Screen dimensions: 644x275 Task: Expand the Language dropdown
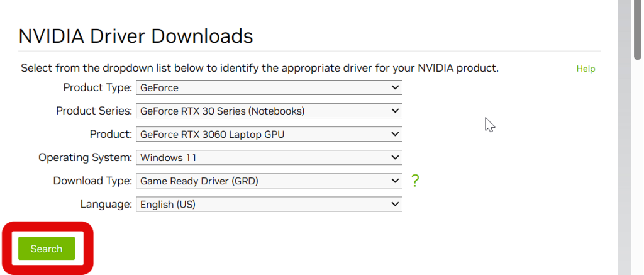click(269, 205)
